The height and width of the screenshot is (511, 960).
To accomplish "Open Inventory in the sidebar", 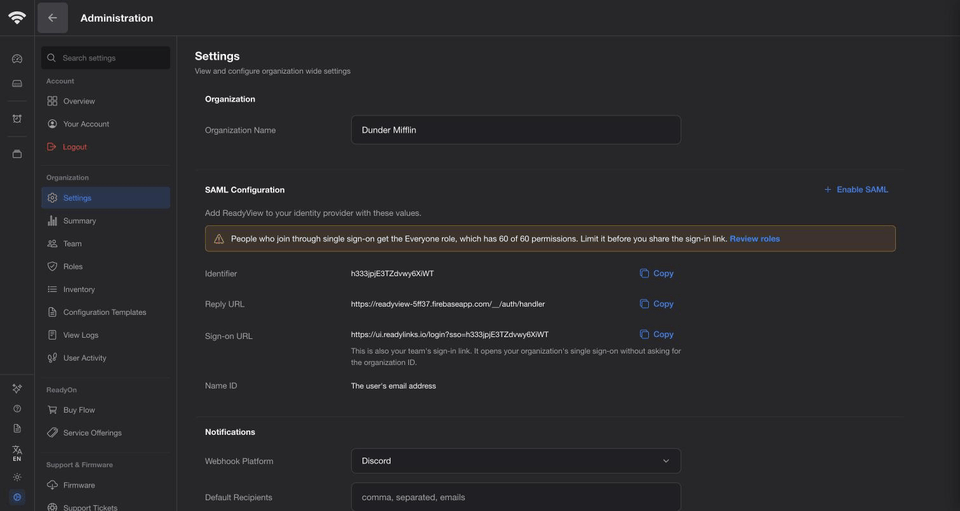I will 105,289.
